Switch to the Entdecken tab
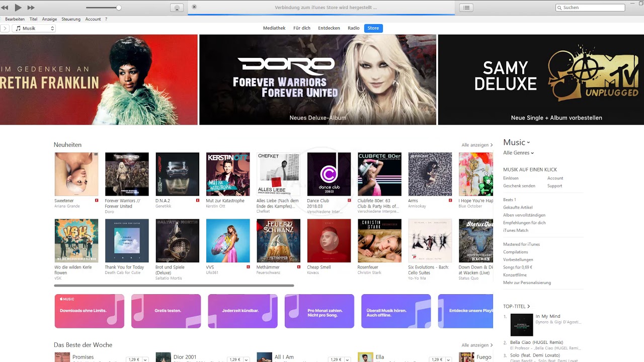This screenshot has width=644, height=362. 329,28
